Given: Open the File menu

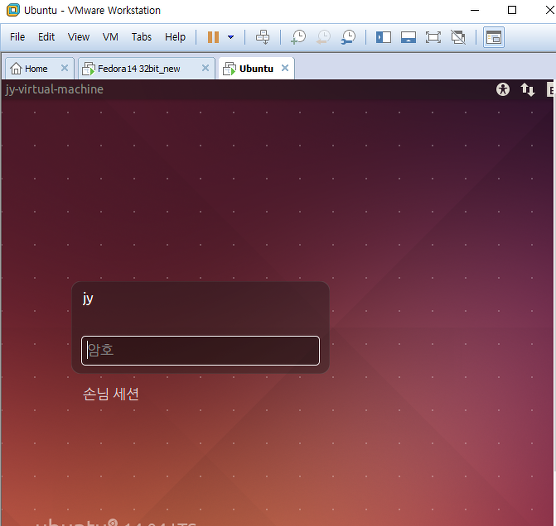Looking at the screenshot, I should [17, 37].
